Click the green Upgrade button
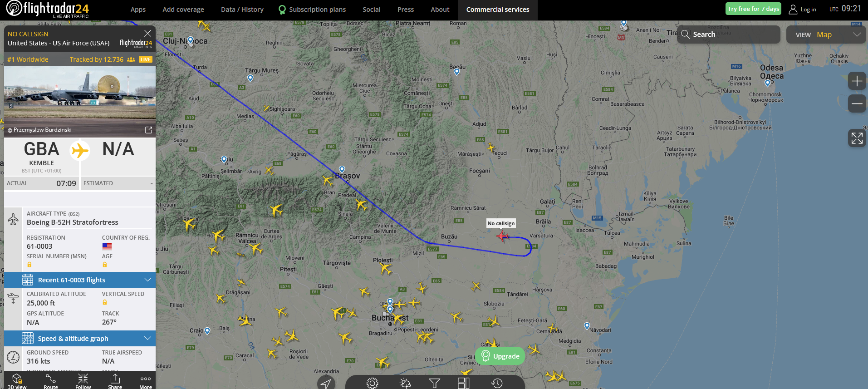This screenshot has width=868, height=389. (500, 356)
